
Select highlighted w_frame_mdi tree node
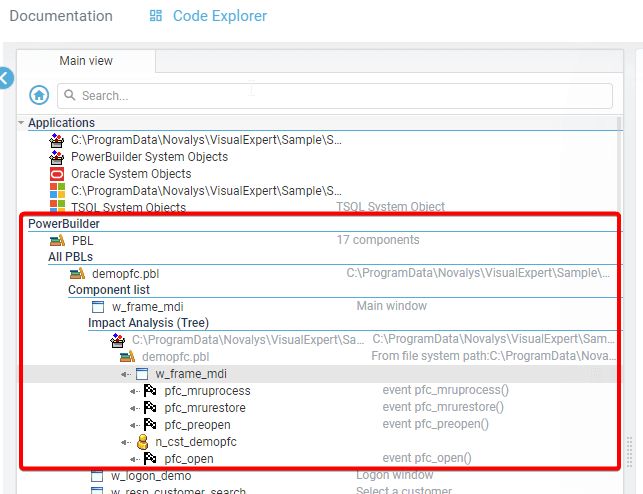point(191,374)
